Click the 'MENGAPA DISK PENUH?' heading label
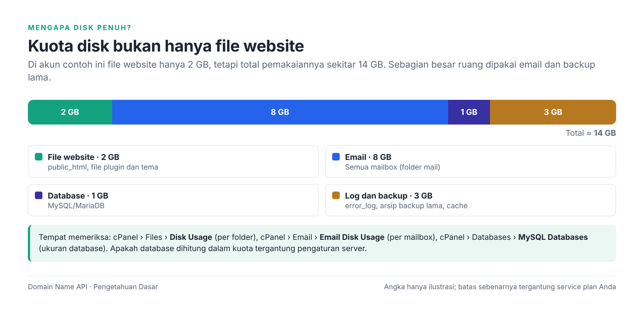Image resolution: width=644 pixels, height=315 pixels. 80,28
